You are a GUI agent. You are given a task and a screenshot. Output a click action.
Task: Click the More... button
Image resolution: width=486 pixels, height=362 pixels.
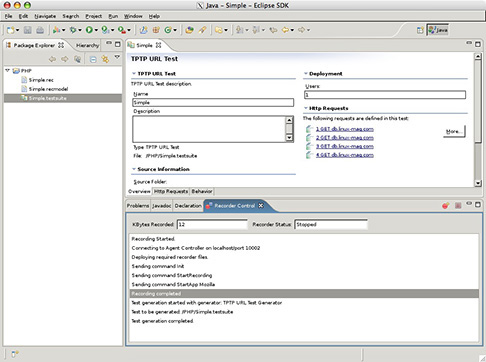pyautogui.click(x=454, y=131)
